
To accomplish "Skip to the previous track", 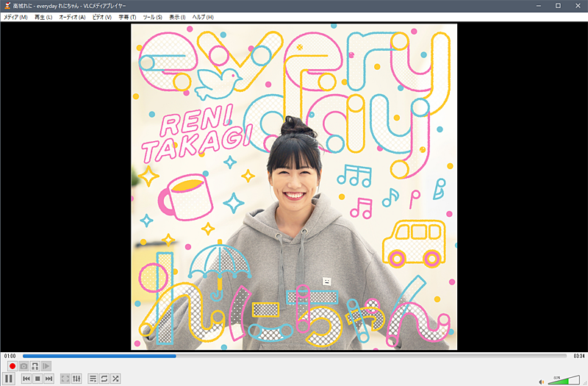I will (x=26, y=378).
